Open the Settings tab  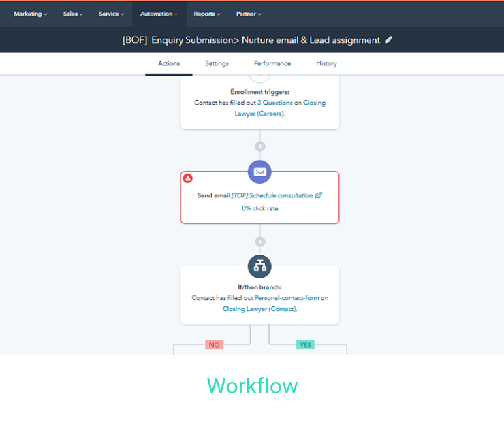coord(217,63)
